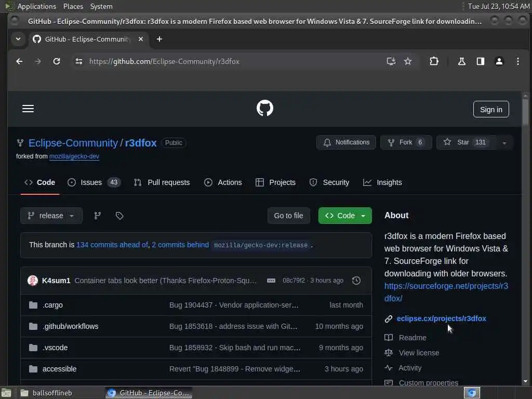
Task: Open Activity link in About
Action: pyautogui.click(x=410, y=368)
